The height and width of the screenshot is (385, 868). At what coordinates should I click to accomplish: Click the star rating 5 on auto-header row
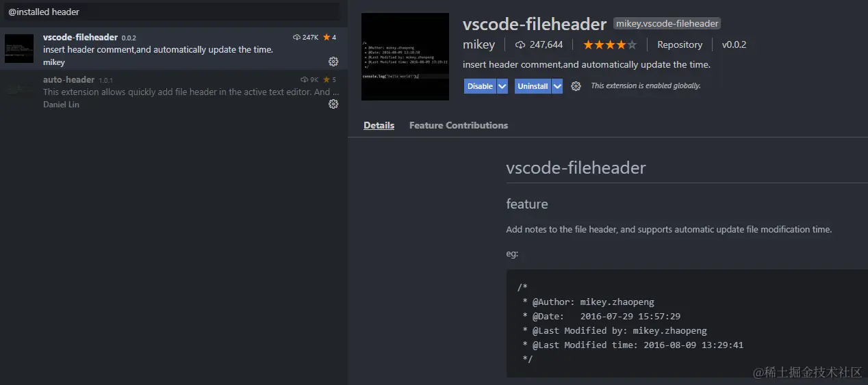point(330,79)
